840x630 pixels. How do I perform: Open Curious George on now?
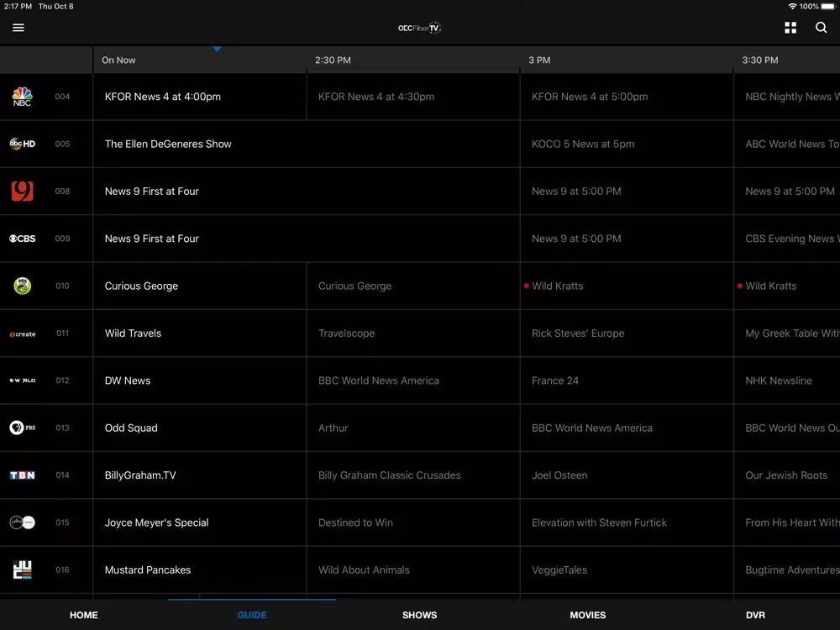(x=200, y=286)
